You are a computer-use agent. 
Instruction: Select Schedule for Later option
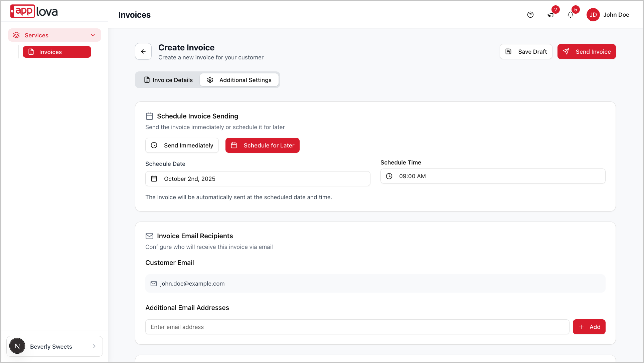[263, 145]
